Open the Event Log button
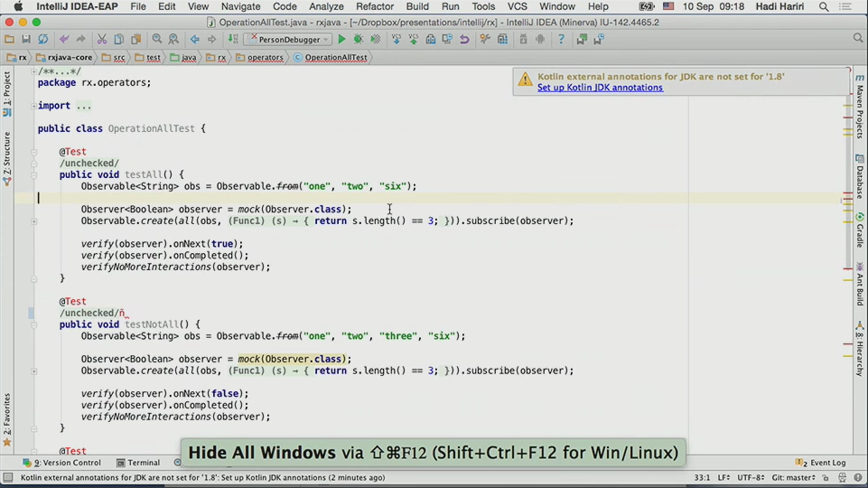The image size is (868, 488). click(821, 463)
